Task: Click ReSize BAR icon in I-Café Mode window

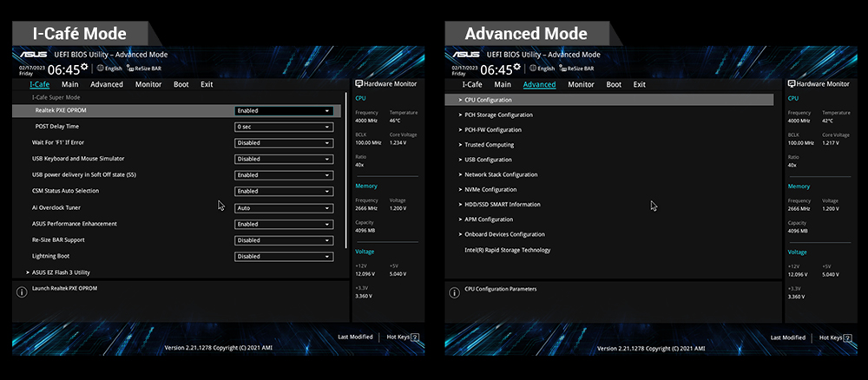Action: (x=130, y=69)
